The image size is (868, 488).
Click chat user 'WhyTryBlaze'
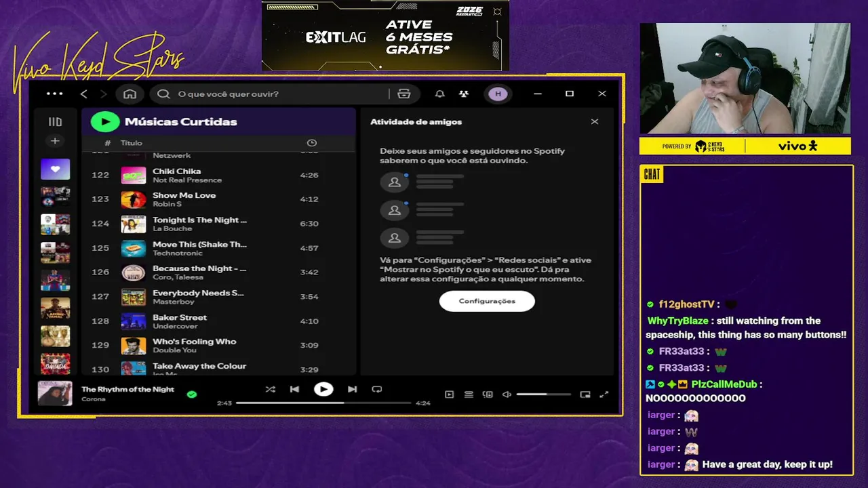click(677, 321)
